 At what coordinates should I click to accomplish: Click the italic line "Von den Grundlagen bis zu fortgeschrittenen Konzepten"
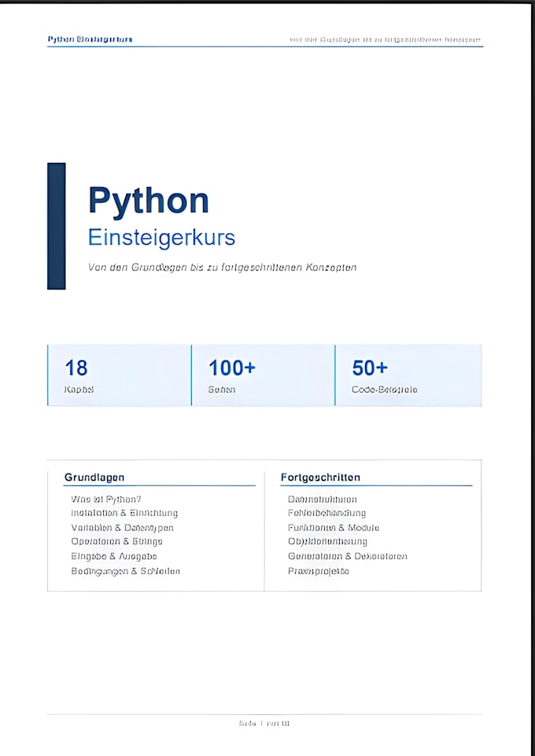coord(222,267)
